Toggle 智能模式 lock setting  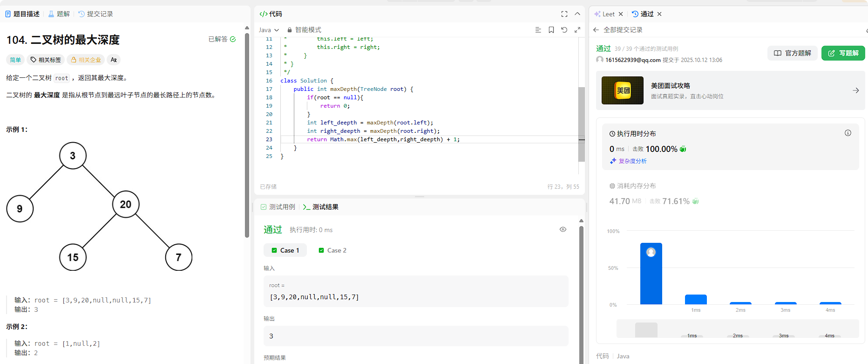(x=304, y=30)
